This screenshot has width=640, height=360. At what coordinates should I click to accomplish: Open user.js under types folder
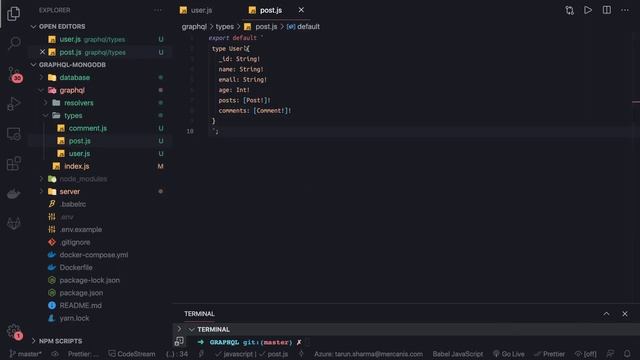[x=79, y=153]
